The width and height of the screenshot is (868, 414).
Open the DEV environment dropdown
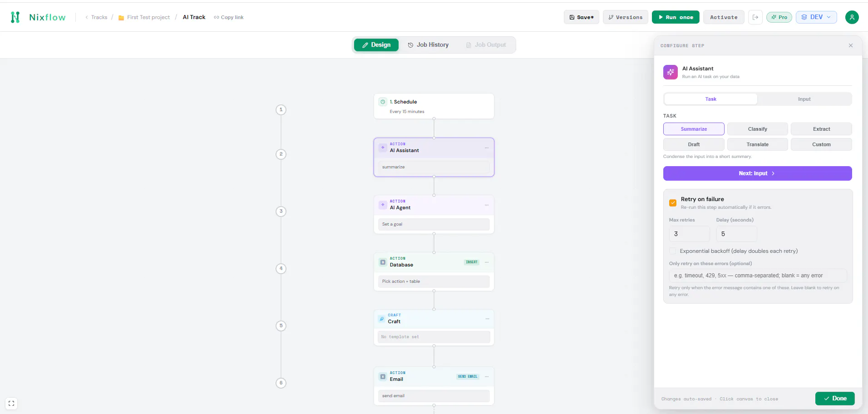816,17
